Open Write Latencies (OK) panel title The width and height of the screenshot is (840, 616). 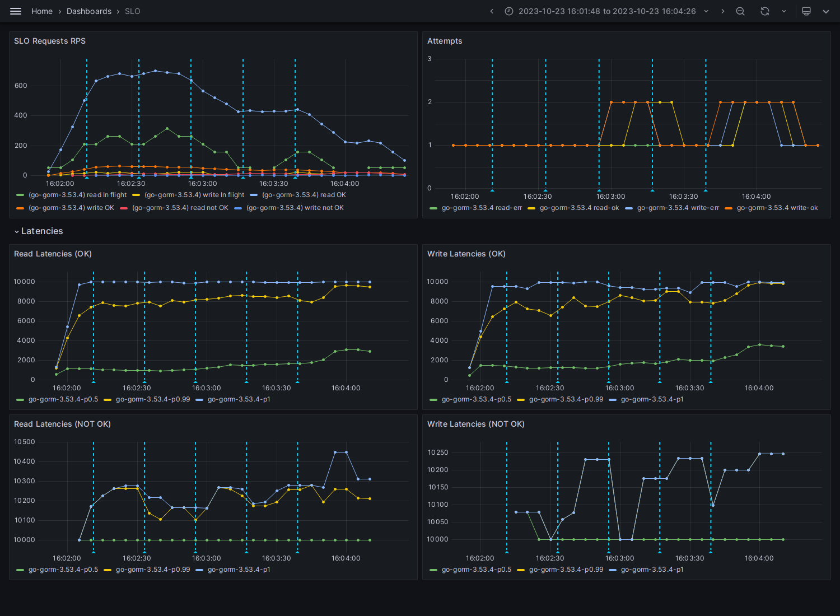click(x=466, y=254)
